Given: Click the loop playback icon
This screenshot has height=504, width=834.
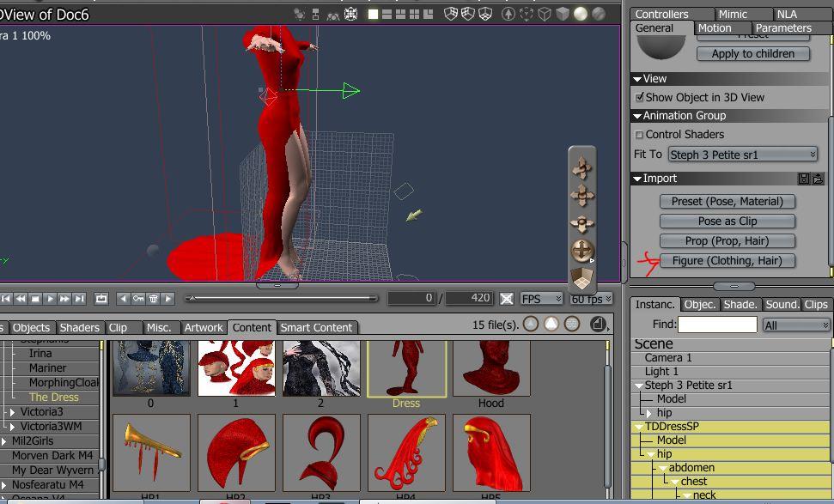Looking at the screenshot, I should click(x=101, y=299).
